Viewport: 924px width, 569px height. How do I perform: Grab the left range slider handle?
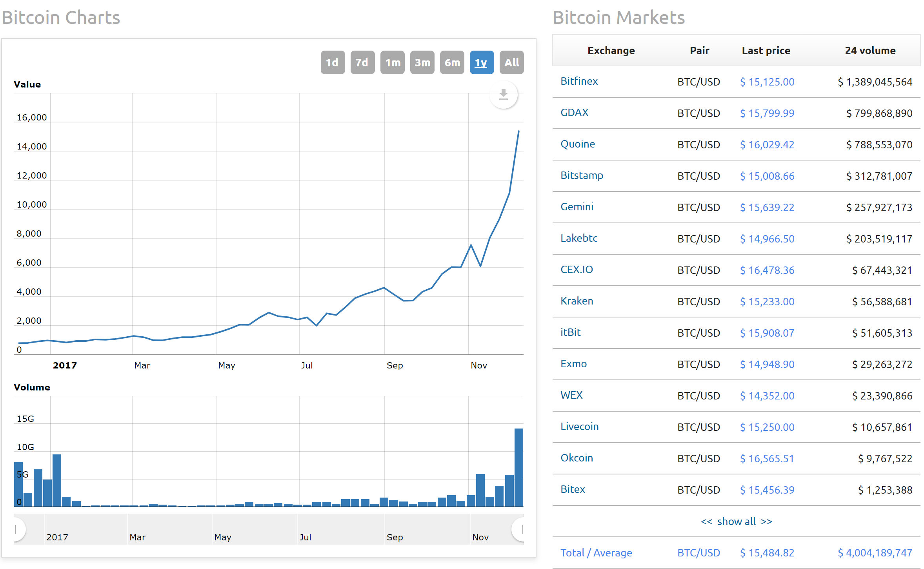click(x=18, y=529)
